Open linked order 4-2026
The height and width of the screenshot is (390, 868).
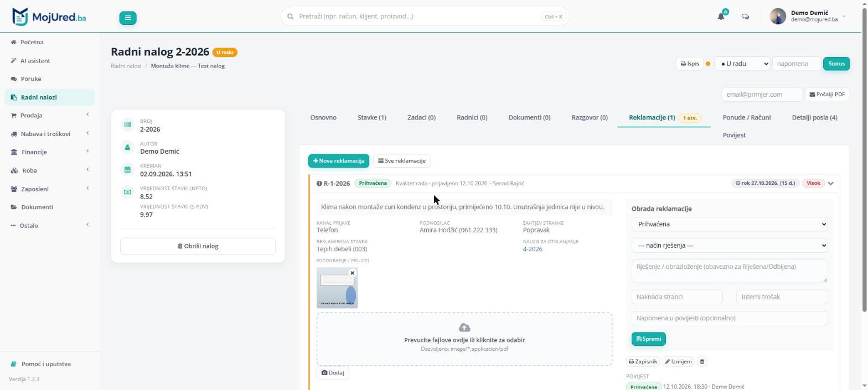click(533, 249)
